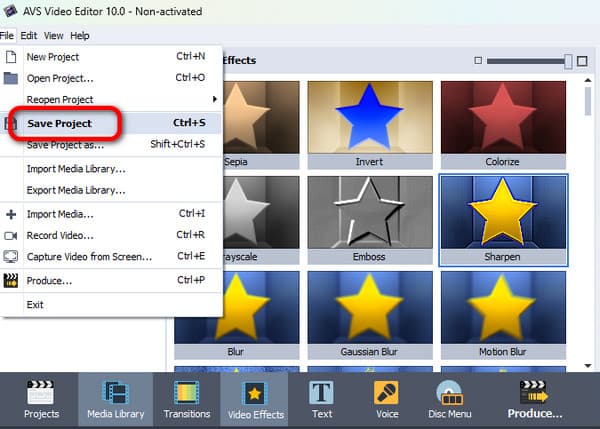The height and width of the screenshot is (429, 600).
Task: Click the camera icon beside Record Video
Action: click(11, 236)
